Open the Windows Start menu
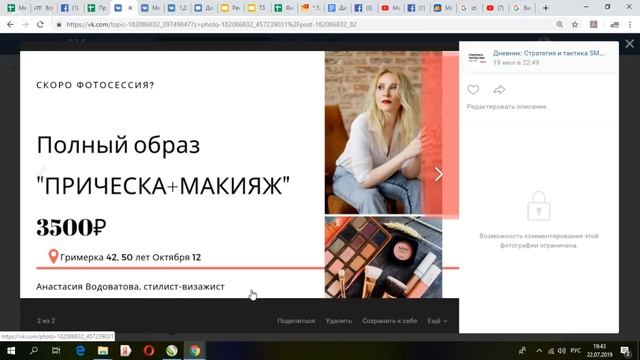Screen dimensions: 640x360 click(11, 350)
